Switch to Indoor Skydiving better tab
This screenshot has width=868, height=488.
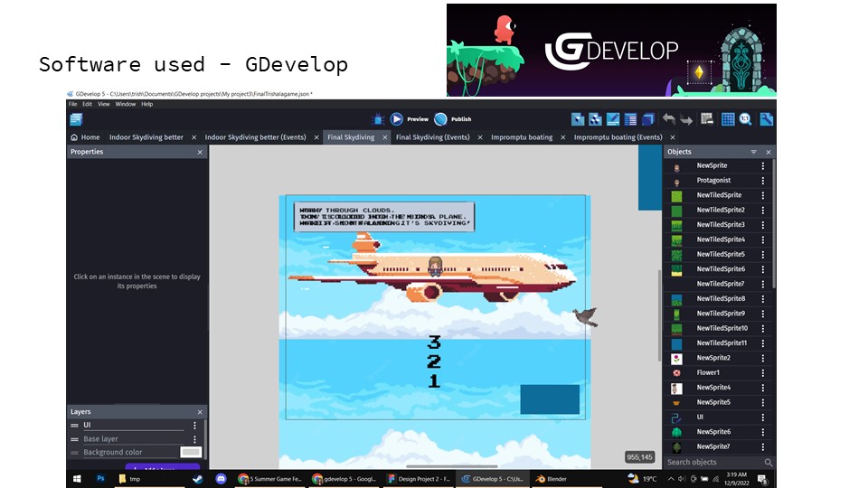(146, 137)
